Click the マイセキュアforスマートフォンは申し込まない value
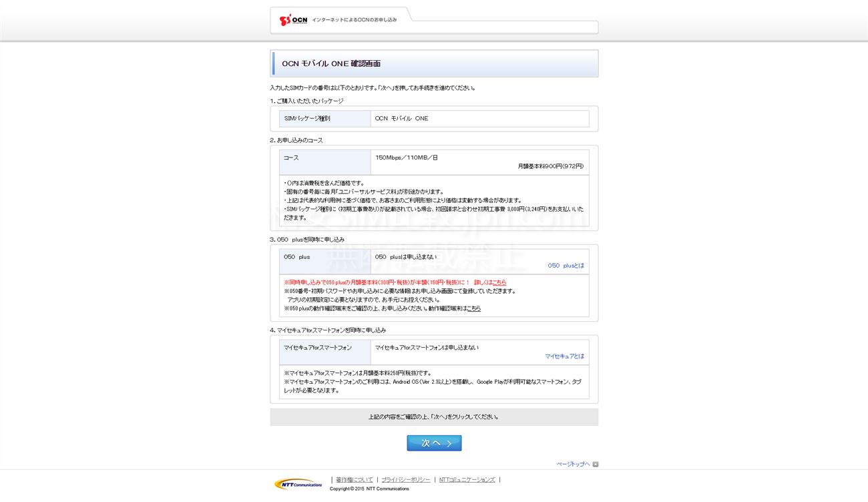This screenshot has height=502, width=868. click(427, 348)
